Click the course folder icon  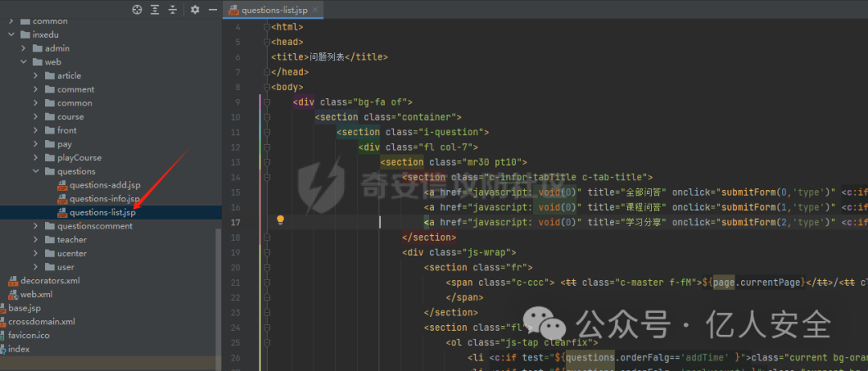click(49, 117)
